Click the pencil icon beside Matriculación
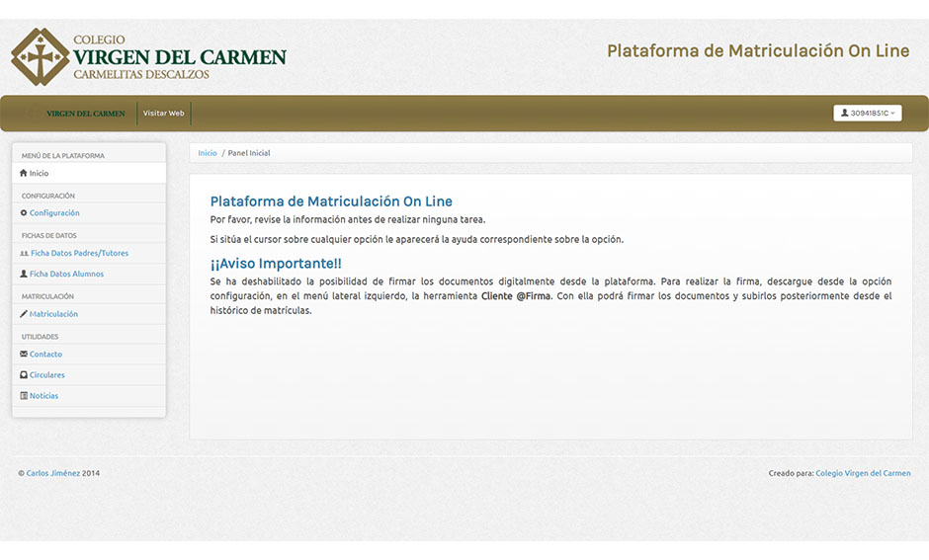Screen dimensions: 929x560 tap(24, 314)
